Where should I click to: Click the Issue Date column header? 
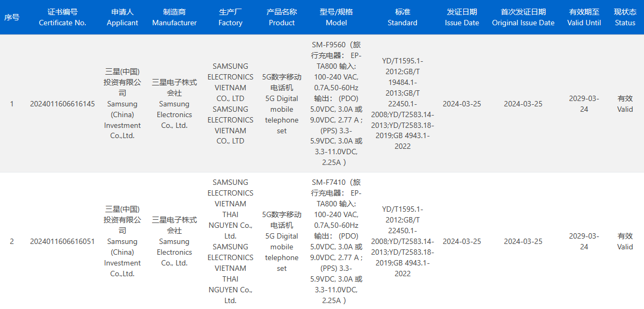pyautogui.click(x=462, y=17)
